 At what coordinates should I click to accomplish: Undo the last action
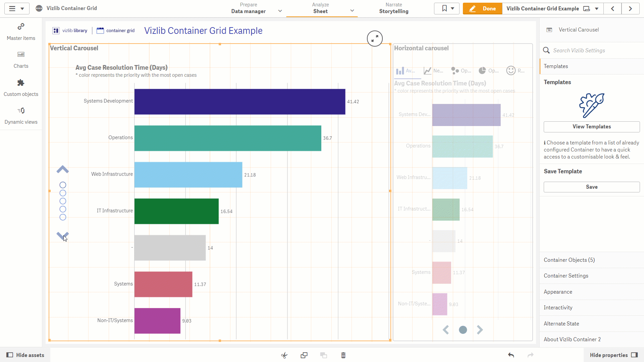(511, 355)
